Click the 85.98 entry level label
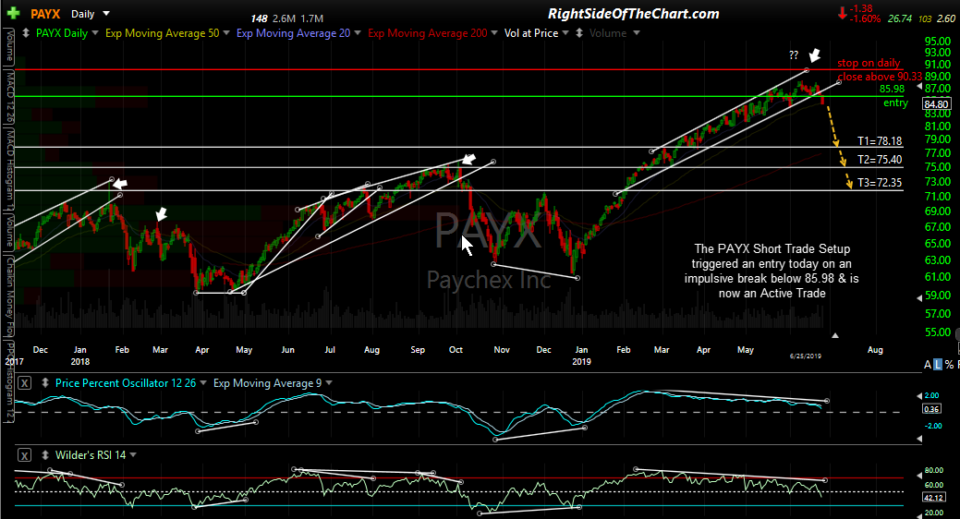The image size is (960, 519). pos(892,89)
